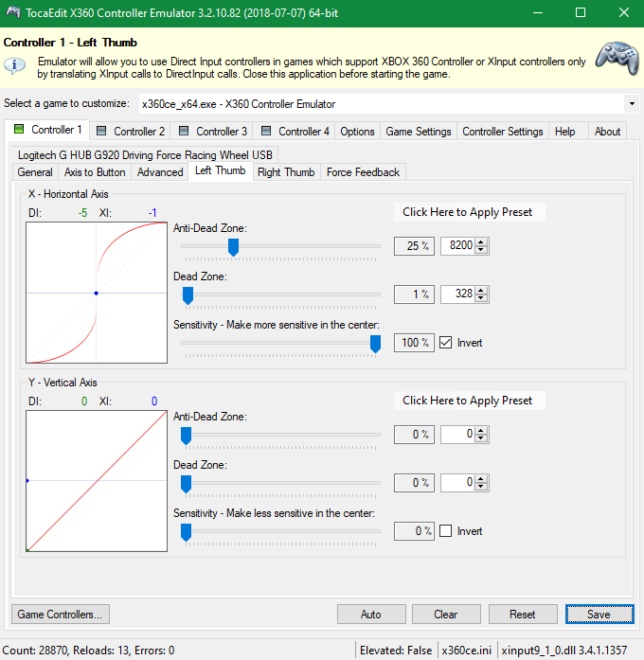Click xinput9_1_0.dll status bar entry
This screenshot has height=660, width=644.
point(564,651)
